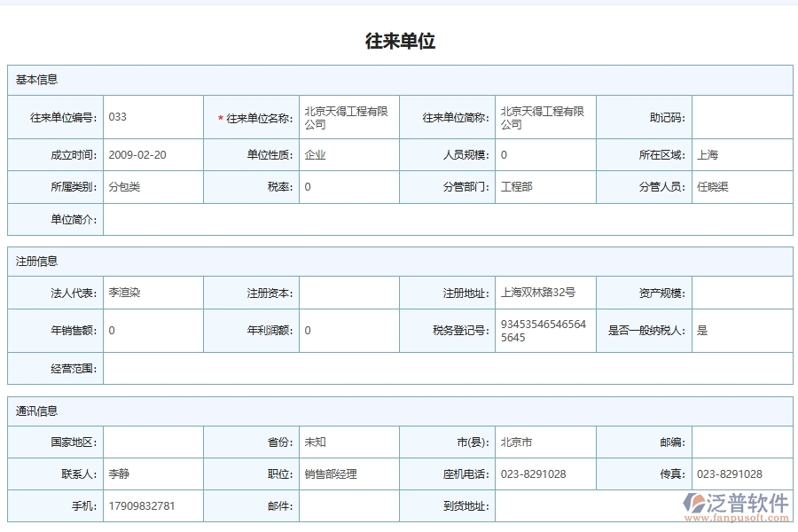
Task: Click the empty 助记码 field
Action: tap(743, 116)
